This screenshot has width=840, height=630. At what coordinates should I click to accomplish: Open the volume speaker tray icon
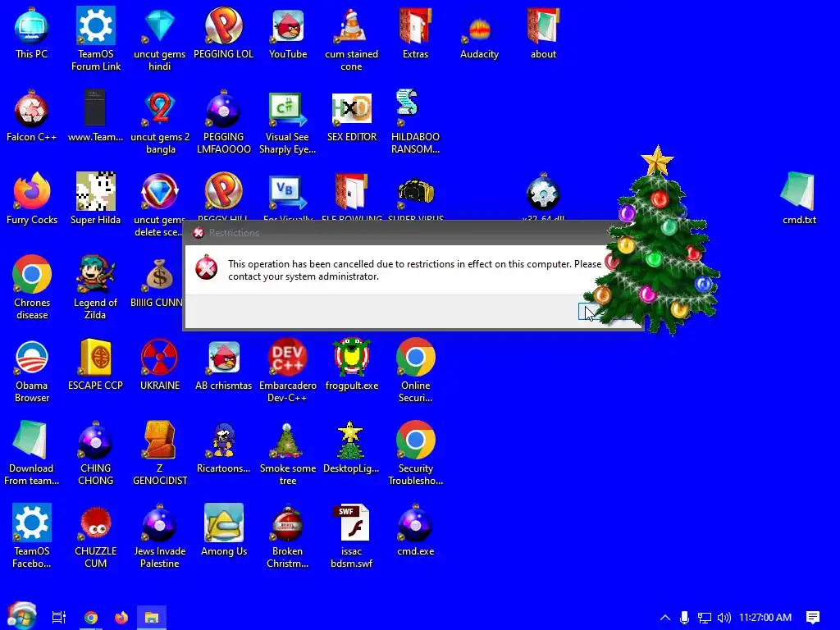[x=724, y=617]
